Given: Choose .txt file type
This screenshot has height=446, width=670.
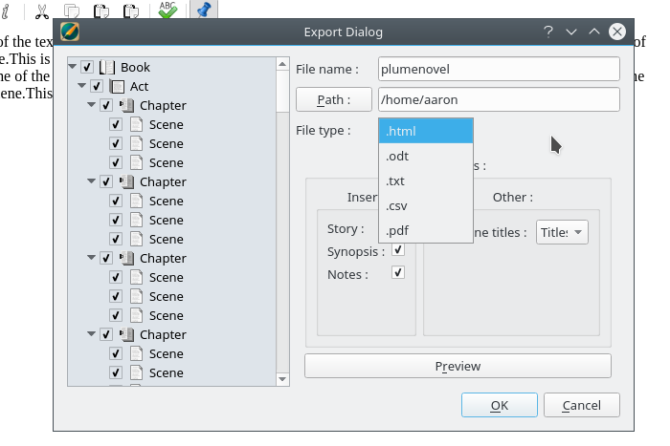Looking at the screenshot, I should (x=426, y=181).
